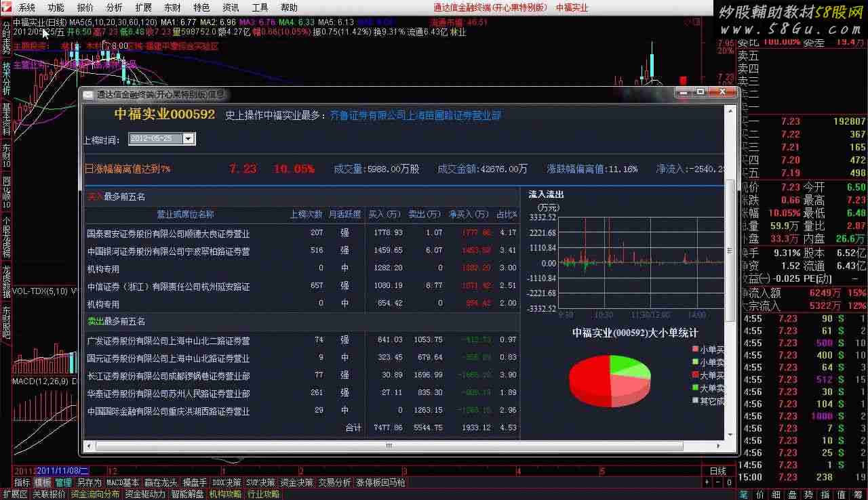This screenshot has width=868, height=500.
Task: Click the 另存为 bottom button
Action: click(89, 482)
